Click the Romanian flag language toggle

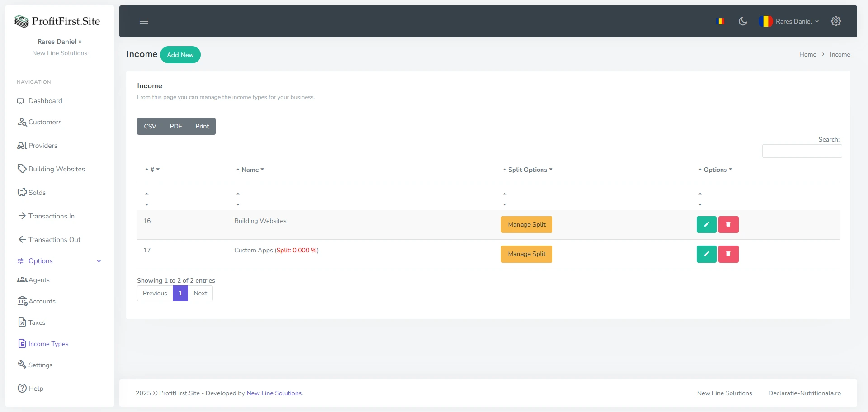click(721, 20)
